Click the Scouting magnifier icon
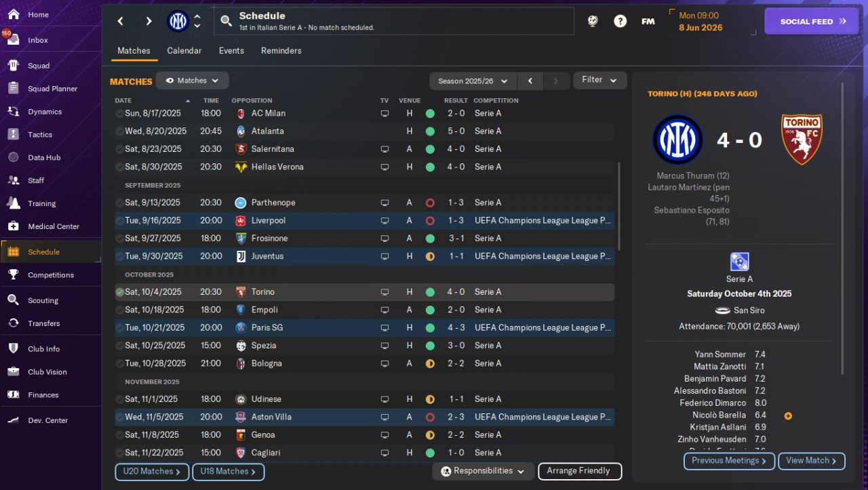Image resolution: width=868 pixels, height=490 pixels. pyautogui.click(x=13, y=300)
